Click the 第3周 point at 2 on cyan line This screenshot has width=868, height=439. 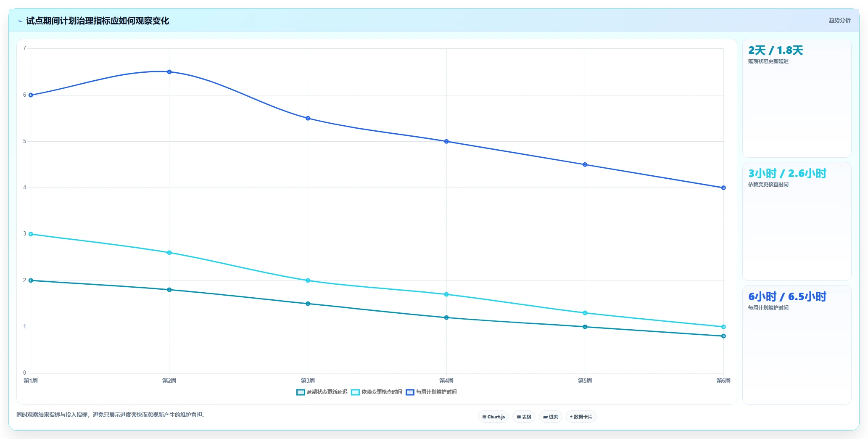point(308,280)
